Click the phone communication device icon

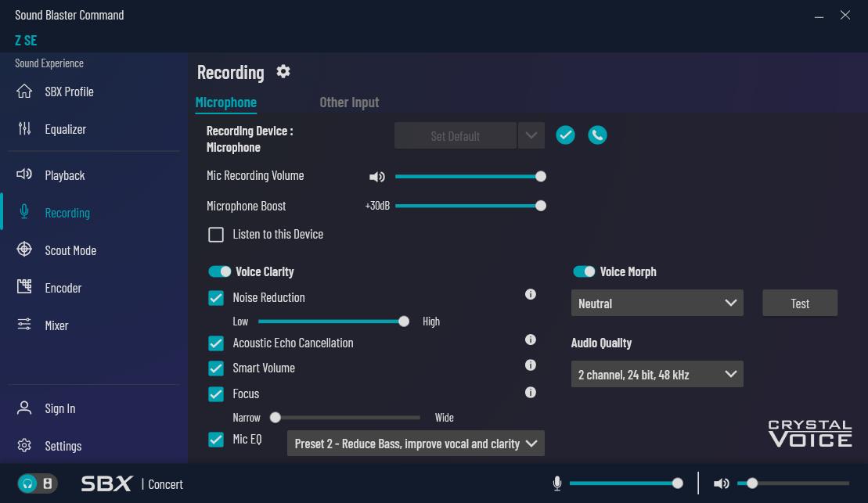click(x=597, y=135)
